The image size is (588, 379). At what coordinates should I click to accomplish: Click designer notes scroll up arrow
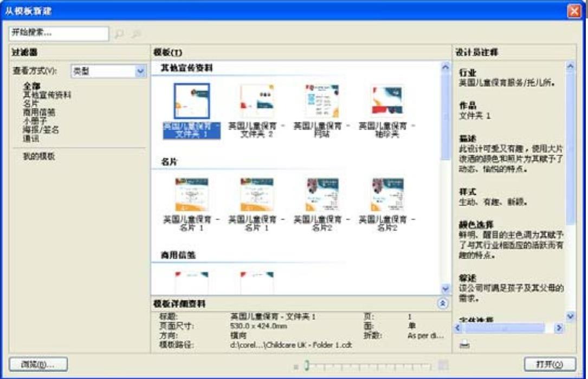click(570, 66)
